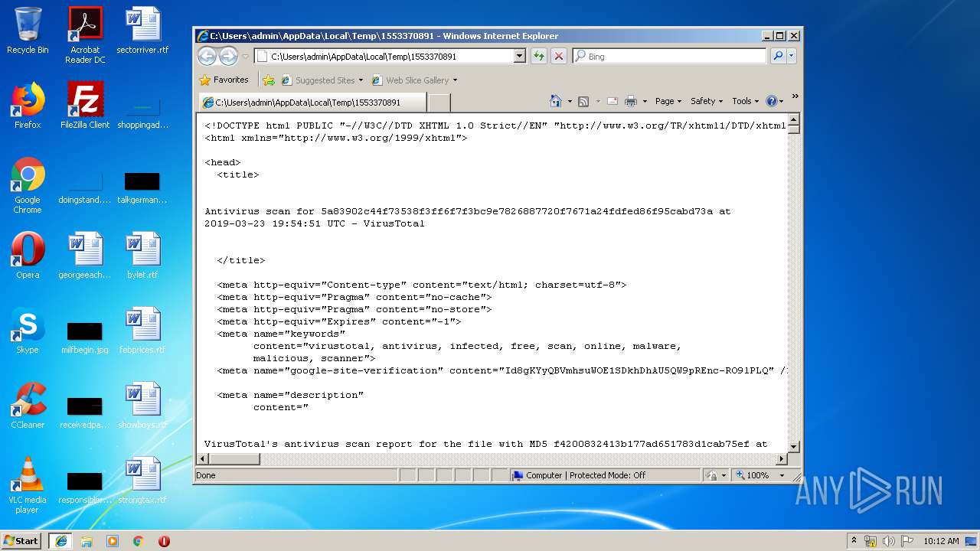Select febprices.rtf desktop file
Screen dimensions: 980x551
142,331
